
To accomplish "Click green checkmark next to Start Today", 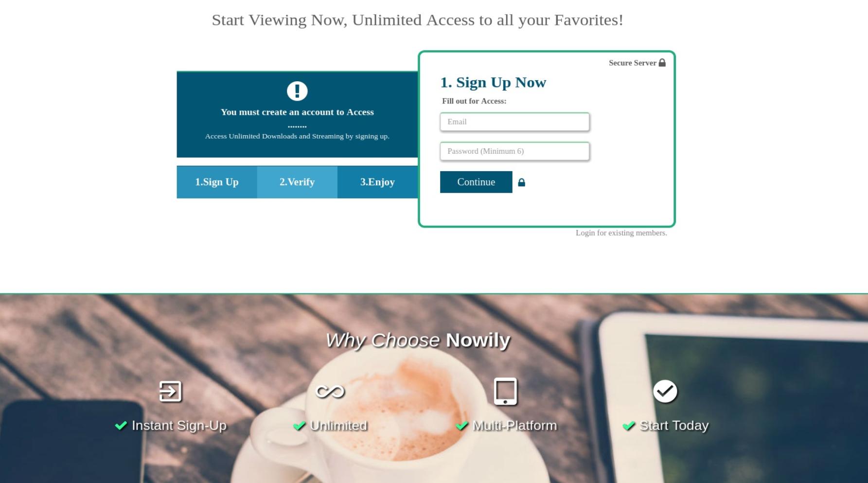I will (629, 426).
